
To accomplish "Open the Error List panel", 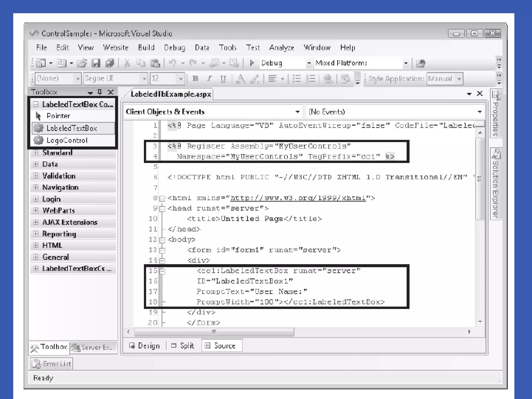I will 51,364.
